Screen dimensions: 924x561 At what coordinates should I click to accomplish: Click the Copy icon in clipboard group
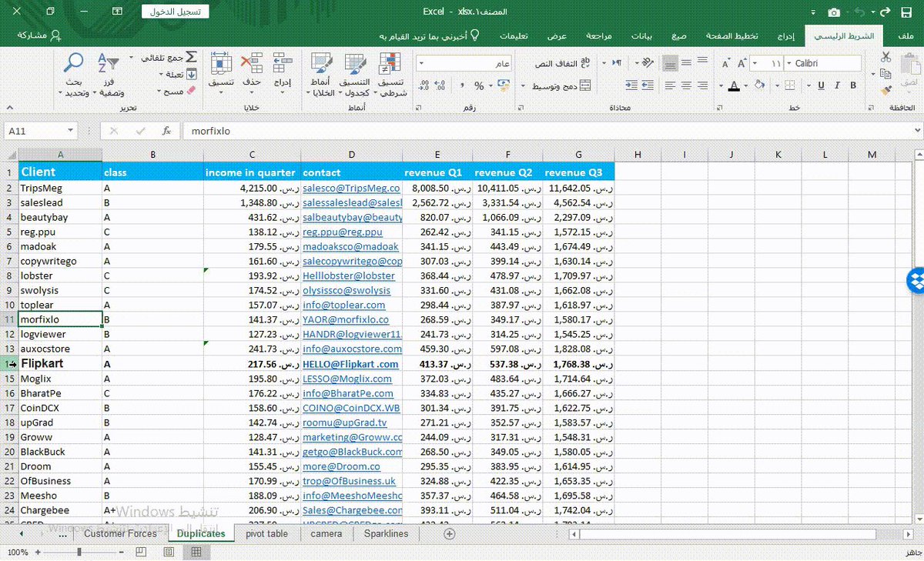885,74
